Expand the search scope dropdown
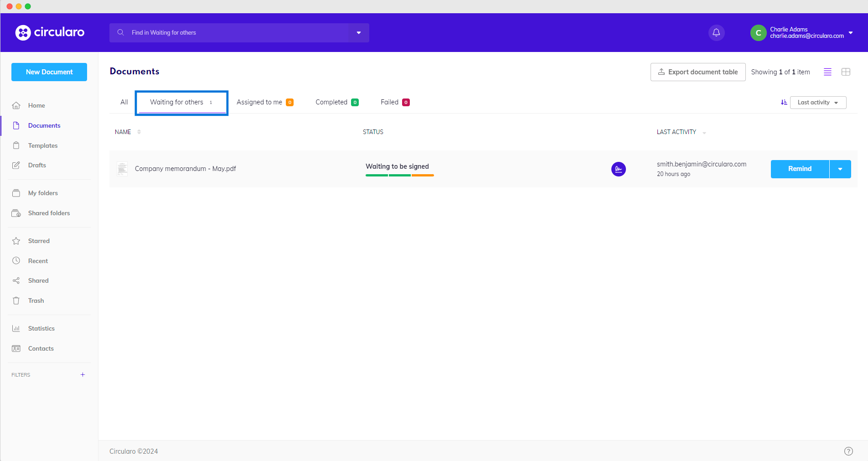Screen dimensions: 868x461 359,33
